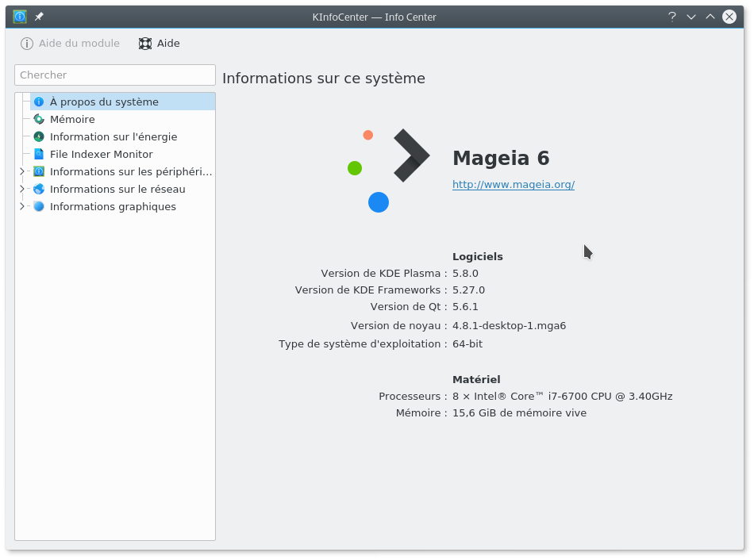
Task: Click the Type de système d'exploitation label
Action: point(363,344)
